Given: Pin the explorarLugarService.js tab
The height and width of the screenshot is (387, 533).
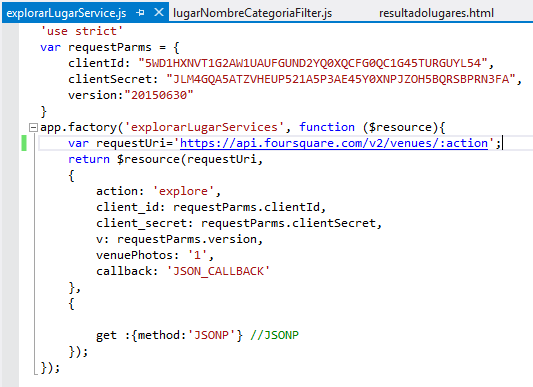Looking at the screenshot, I should point(140,13).
